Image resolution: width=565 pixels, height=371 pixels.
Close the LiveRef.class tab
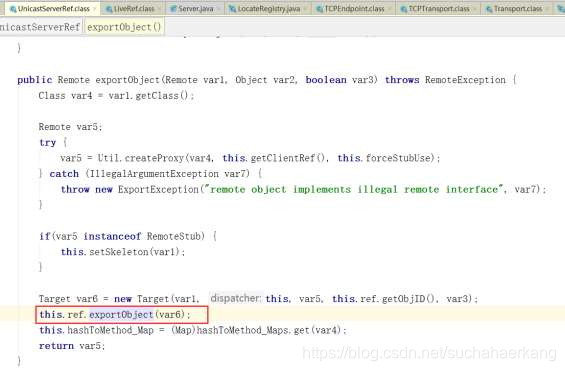pyautogui.click(x=159, y=9)
